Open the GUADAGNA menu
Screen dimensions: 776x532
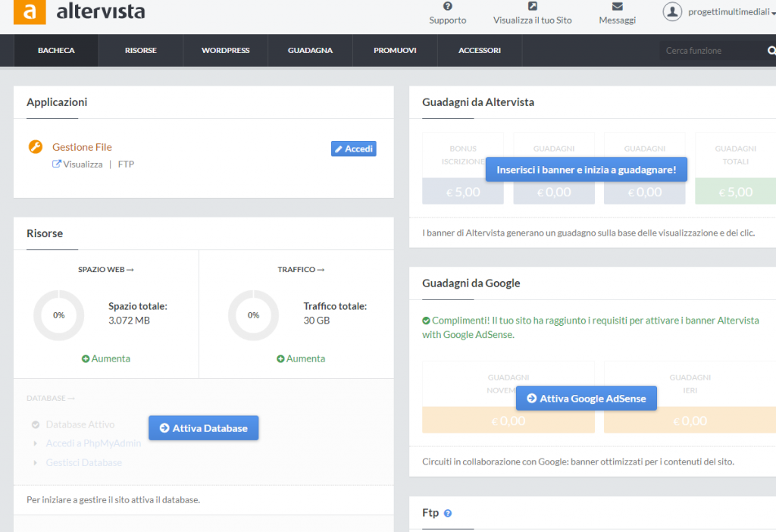309,50
